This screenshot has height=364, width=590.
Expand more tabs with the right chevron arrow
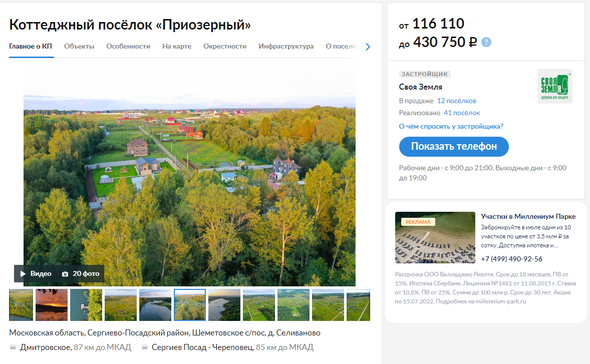pos(368,47)
